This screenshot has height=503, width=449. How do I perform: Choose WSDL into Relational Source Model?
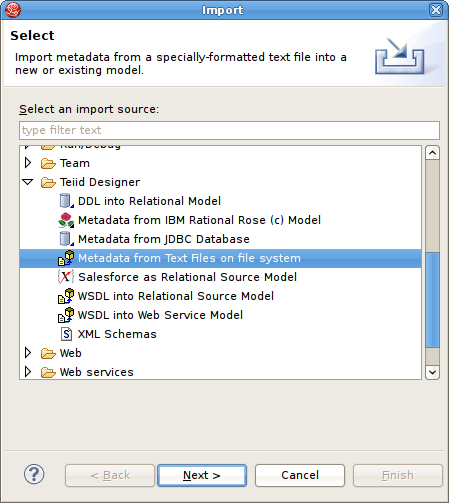(x=176, y=296)
